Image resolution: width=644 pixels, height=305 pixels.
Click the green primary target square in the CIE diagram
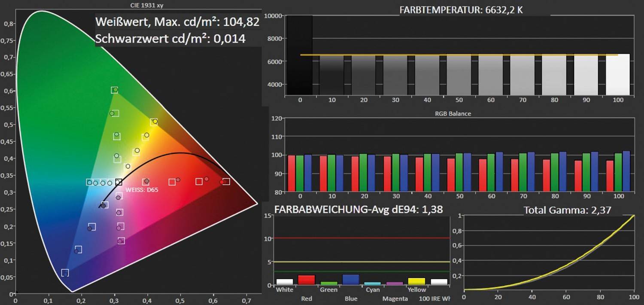115,90
